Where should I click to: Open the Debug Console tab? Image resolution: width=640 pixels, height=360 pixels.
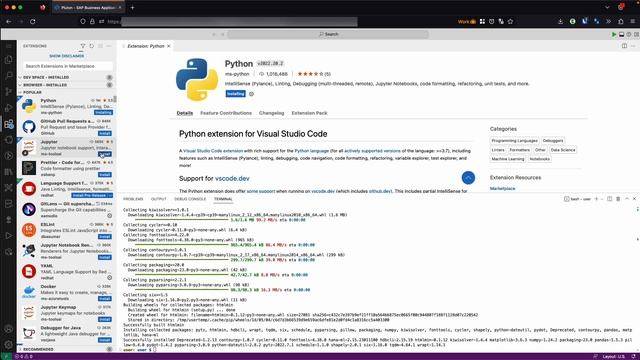190,199
